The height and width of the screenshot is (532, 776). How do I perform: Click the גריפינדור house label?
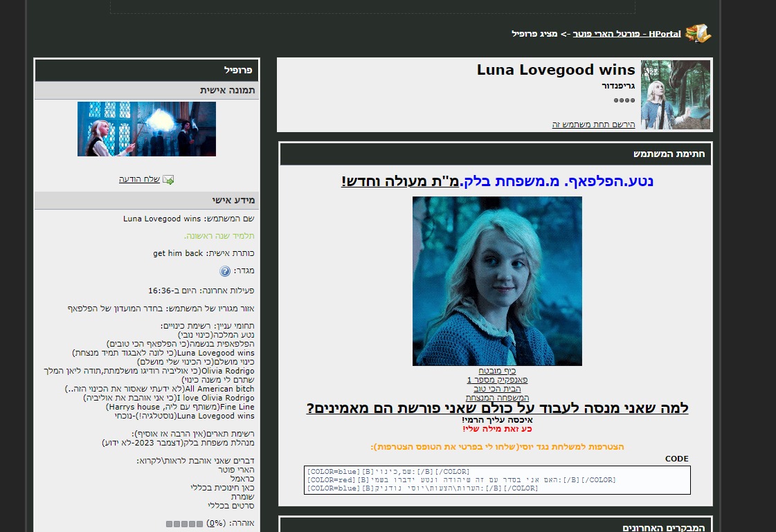click(x=618, y=86)
